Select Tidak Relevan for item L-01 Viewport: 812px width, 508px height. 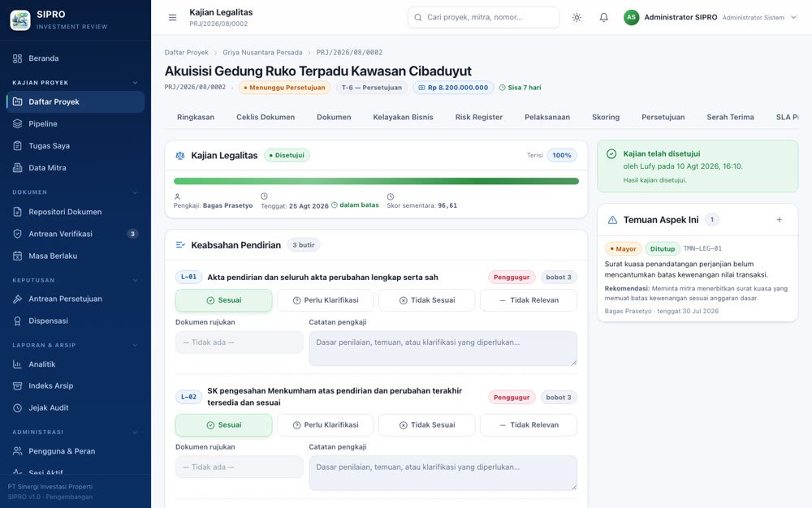tap(529, 300)
